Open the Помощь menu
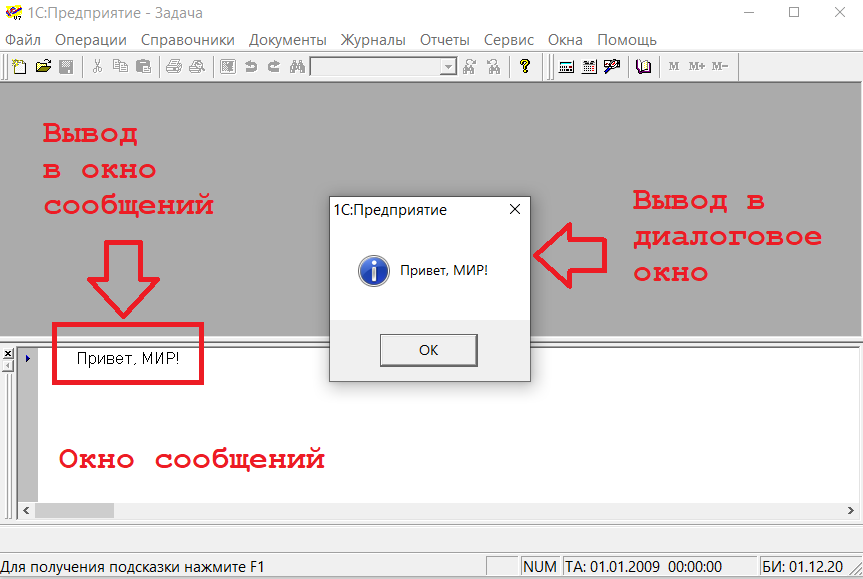The image size is (863, 579). pos(627,40)
